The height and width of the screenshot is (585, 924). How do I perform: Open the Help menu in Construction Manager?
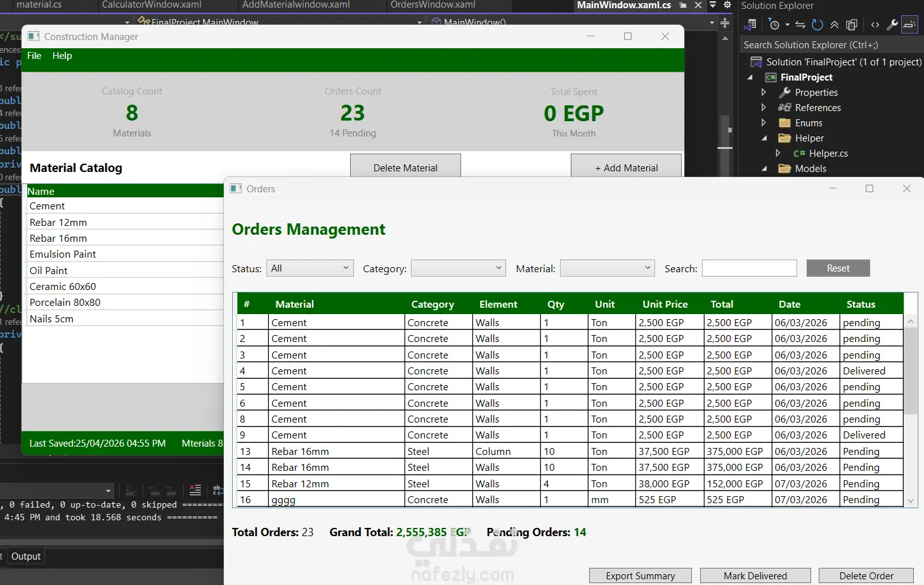pyautogui.click(x=62, y=56)
